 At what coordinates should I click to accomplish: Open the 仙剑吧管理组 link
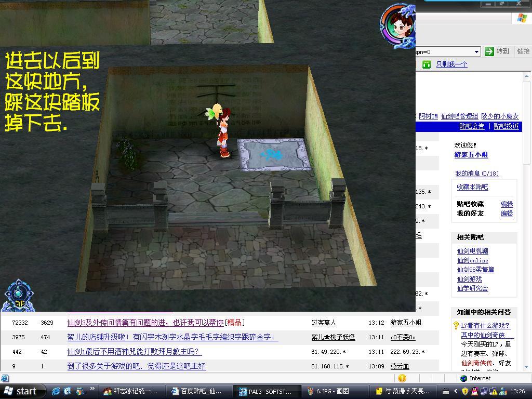click(x=459, y=116)
